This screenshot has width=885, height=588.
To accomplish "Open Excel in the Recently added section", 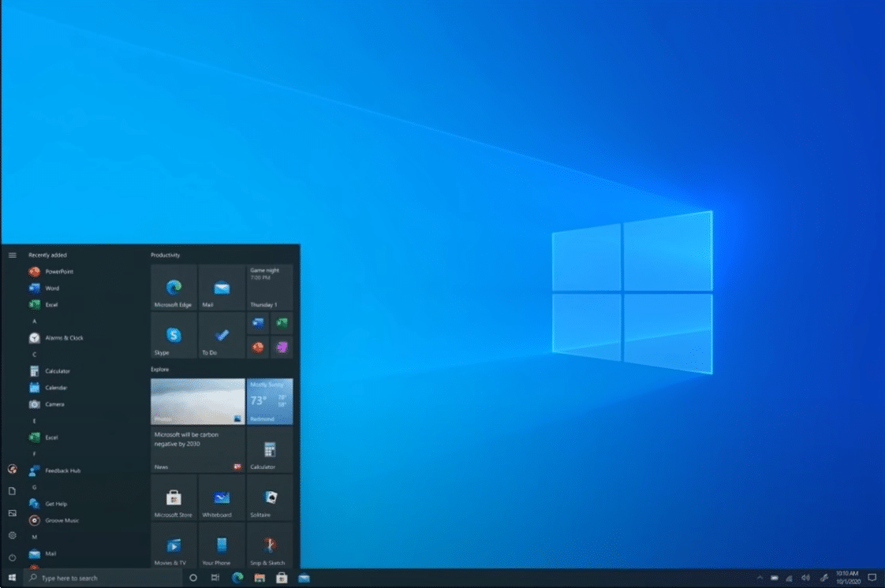I will pos(43,304).
